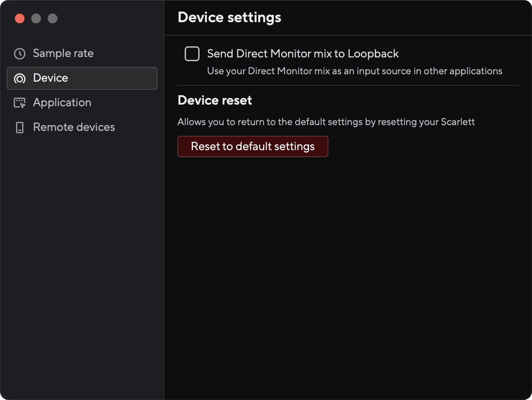Click the Direct Monitor input source description text

point(354,71)
